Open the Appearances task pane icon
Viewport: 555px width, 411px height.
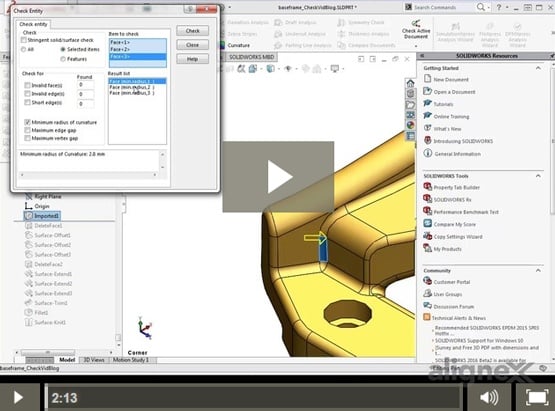pos(410,125)
